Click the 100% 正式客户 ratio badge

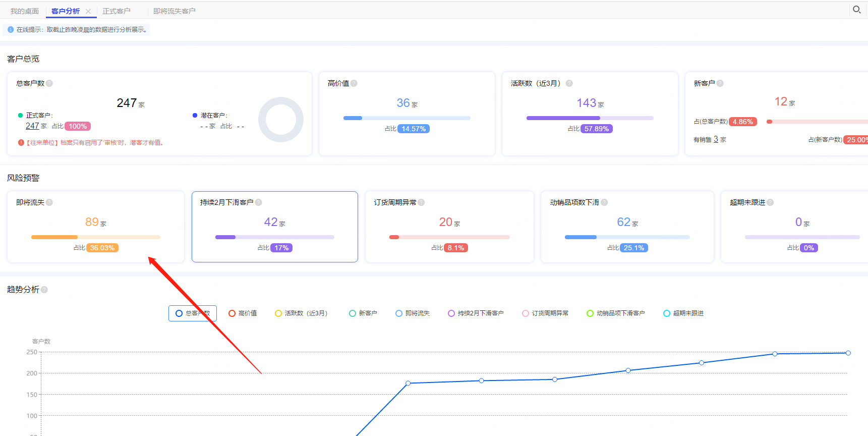pyautogui.click(x=78, y=126)
